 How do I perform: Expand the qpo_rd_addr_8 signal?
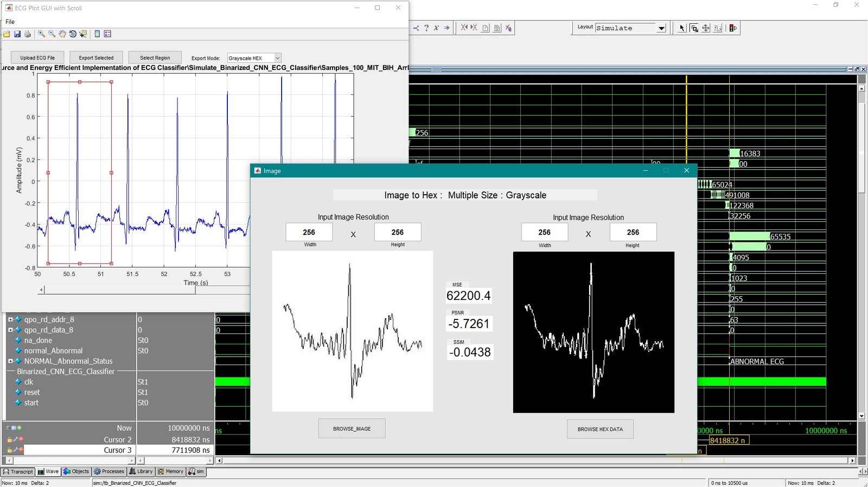10,320
